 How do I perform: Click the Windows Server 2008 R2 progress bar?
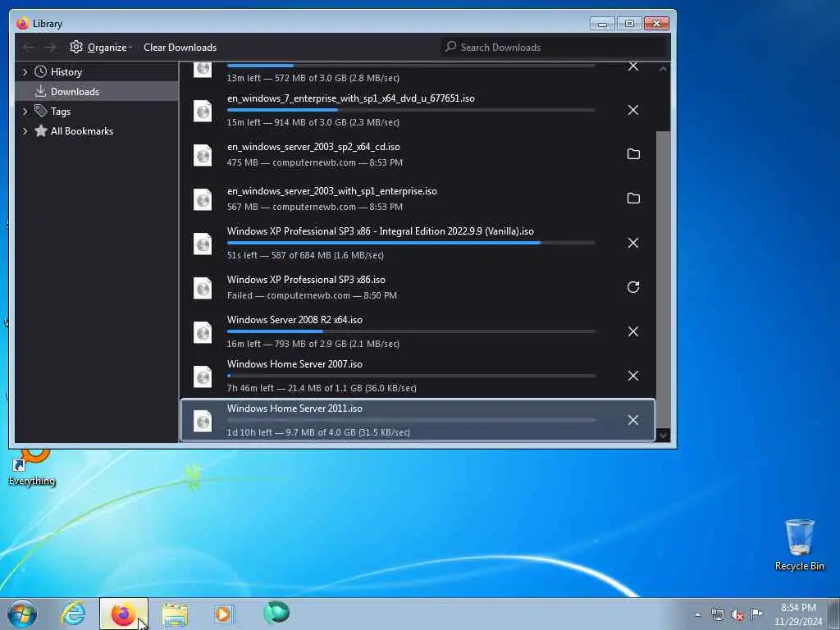[x=411, y=331]
